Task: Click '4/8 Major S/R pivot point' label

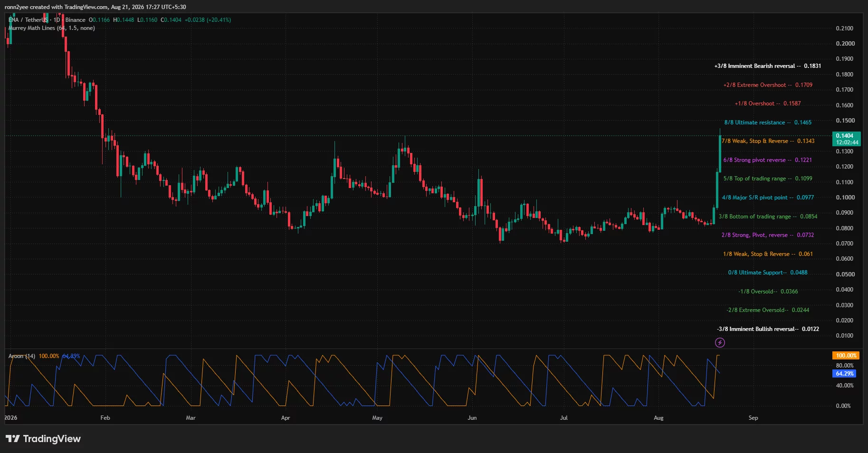Action: (x=768, y=198)
